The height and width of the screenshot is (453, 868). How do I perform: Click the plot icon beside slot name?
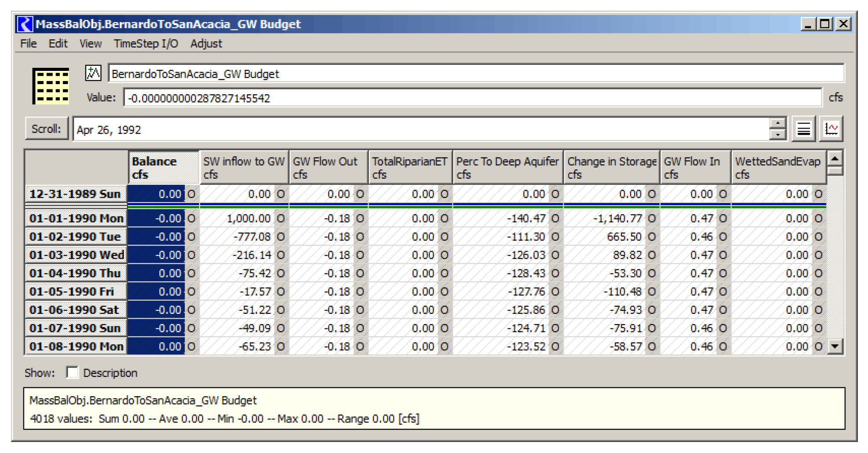point(93,73)
